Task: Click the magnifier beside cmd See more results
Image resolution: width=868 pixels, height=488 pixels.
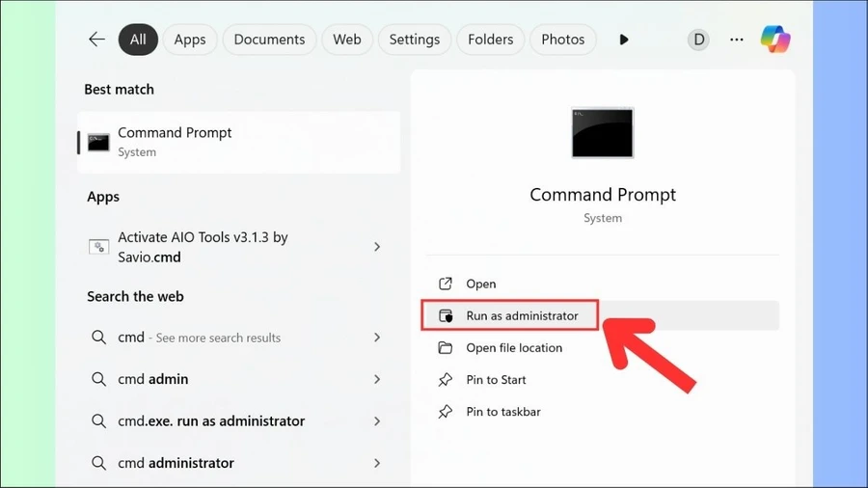Action: [98, 337]
